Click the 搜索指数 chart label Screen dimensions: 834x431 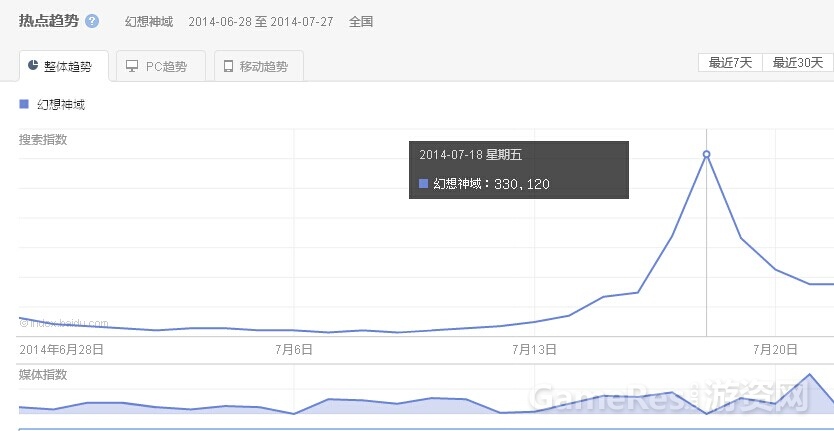point(43,140)
